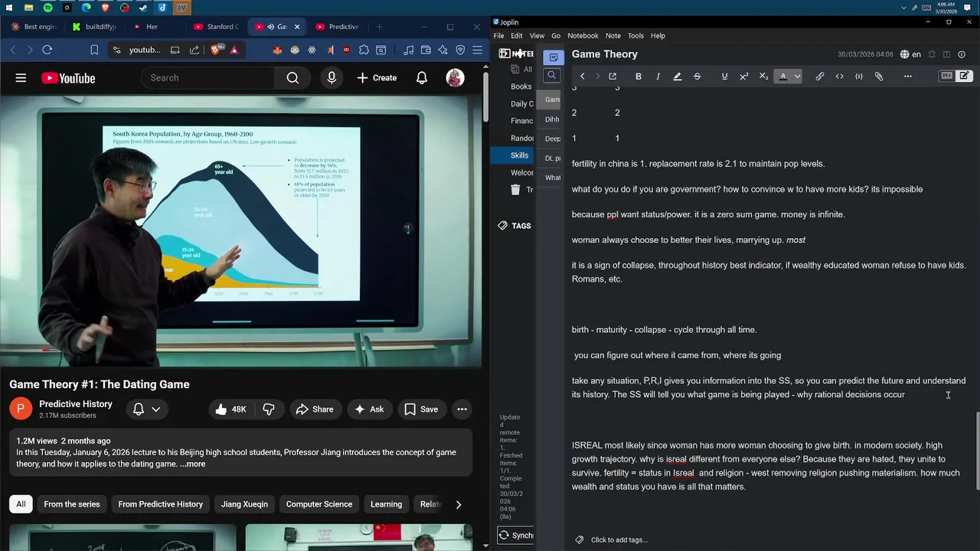The width and height of the screenshot is (980, 551).
Task: Switch to the builtdiffy browser tab
Action: coord(95,27)
